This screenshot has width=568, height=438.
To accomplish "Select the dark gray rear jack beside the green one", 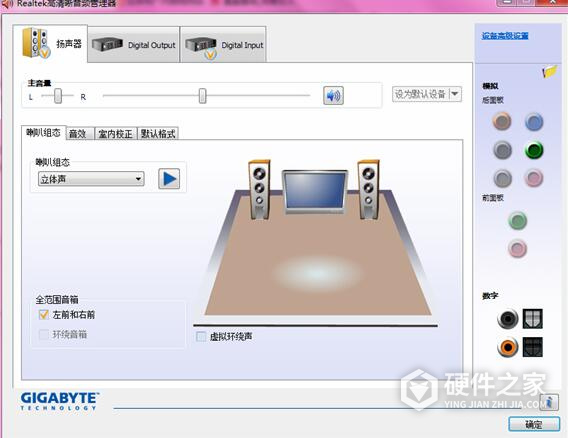I will click(x=502, y=150).
